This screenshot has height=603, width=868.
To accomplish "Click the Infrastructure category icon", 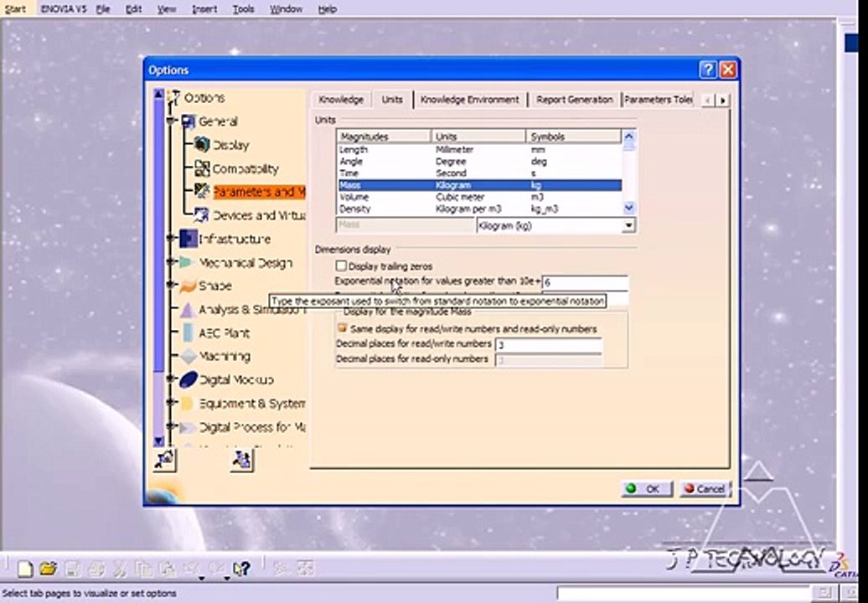I will (189, 239).
